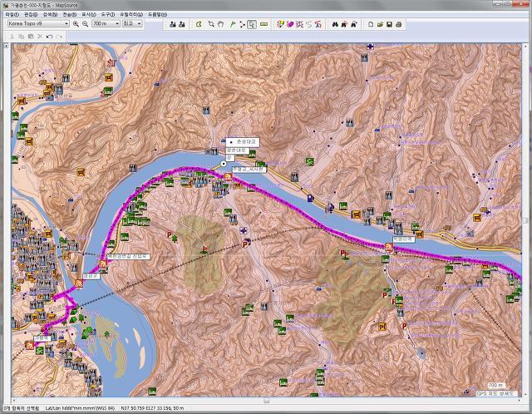The width and height of the screenshot is (532, 414).
Task: Open the 유틸리티(U) menu
Action: pos(131,15)
